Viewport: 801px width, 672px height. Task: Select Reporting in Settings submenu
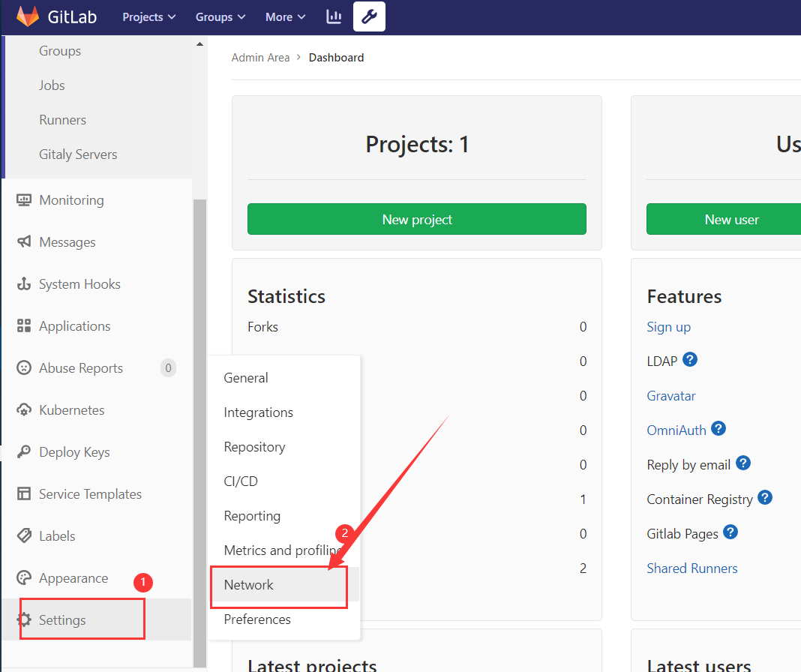click(252, 516)
